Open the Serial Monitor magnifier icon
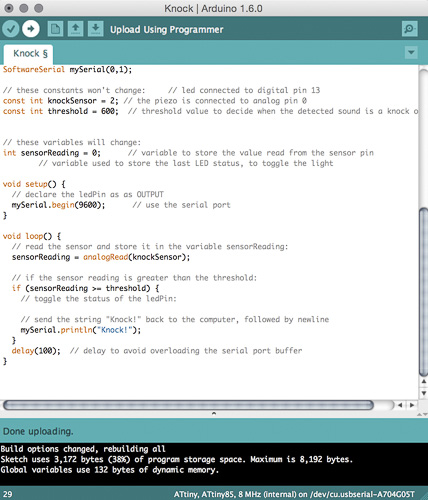428x500 pixels. [409, 29]
